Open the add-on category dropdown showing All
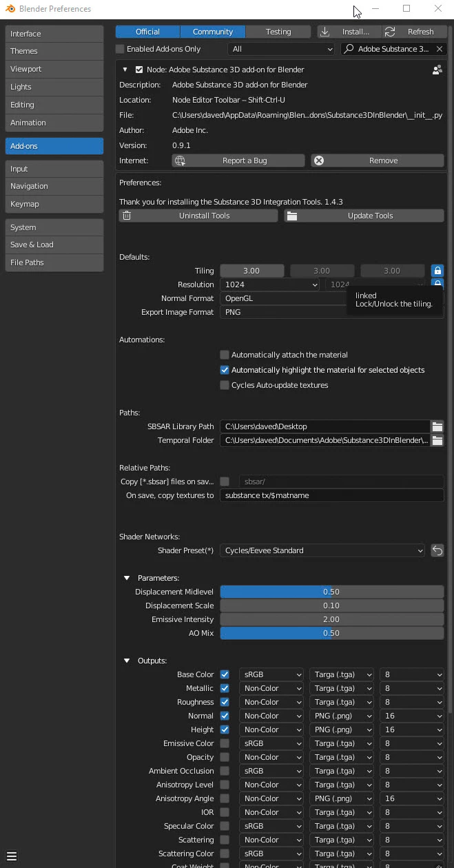454x868 pixels. coord(281,49)
